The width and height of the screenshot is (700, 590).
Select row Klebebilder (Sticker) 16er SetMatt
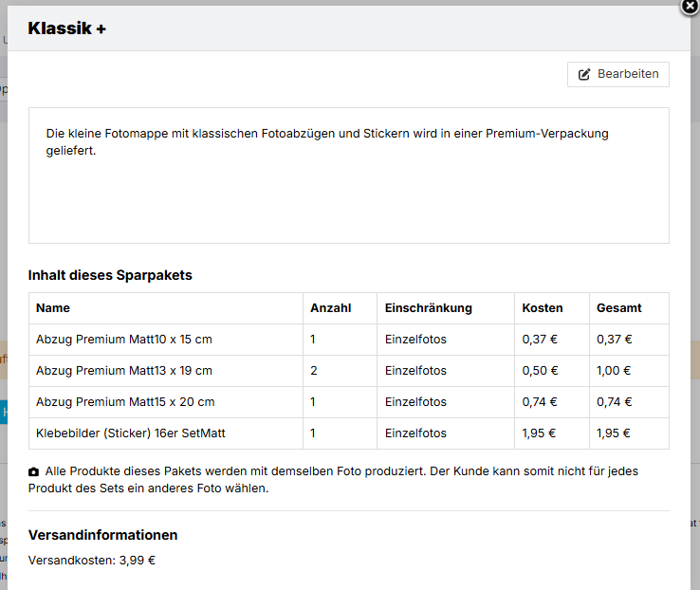coord(349,433)
